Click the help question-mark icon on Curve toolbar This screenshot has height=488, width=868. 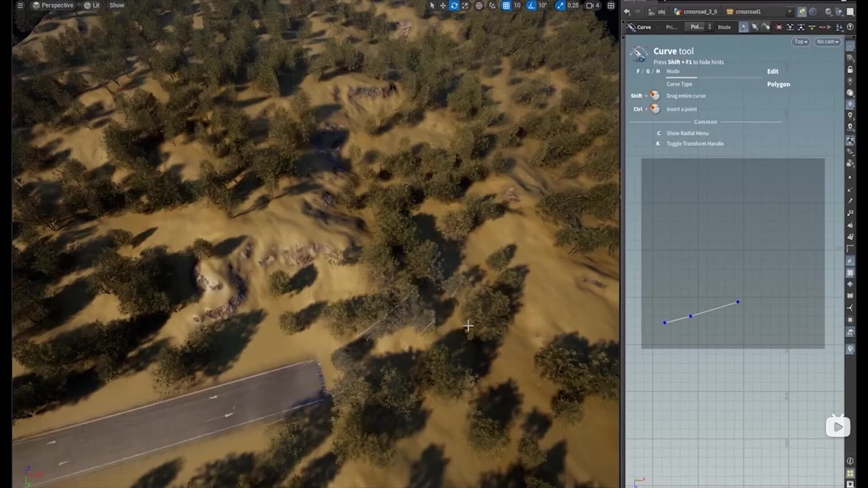[x=852, y=27]
